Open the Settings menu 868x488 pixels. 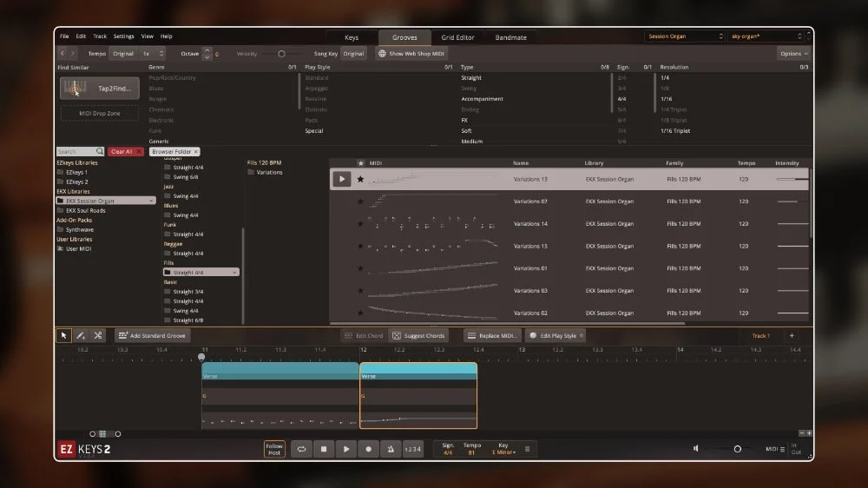[123, 36]
